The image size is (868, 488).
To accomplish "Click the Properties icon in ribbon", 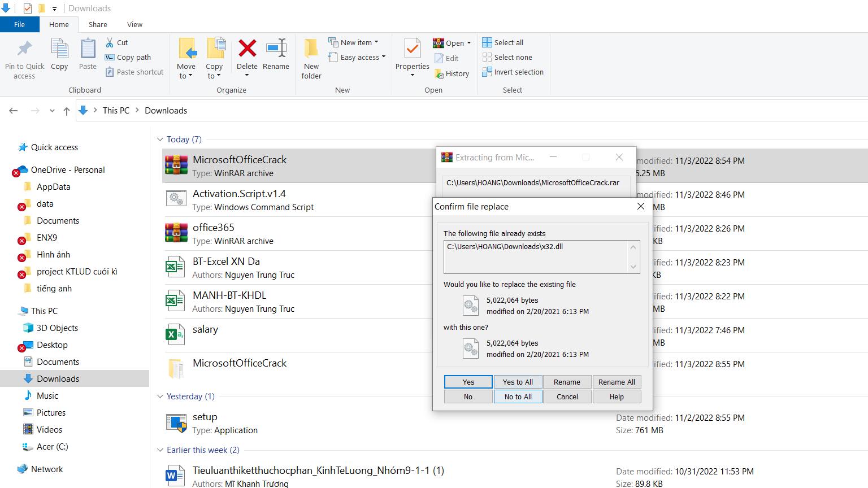I will (412, 49).
